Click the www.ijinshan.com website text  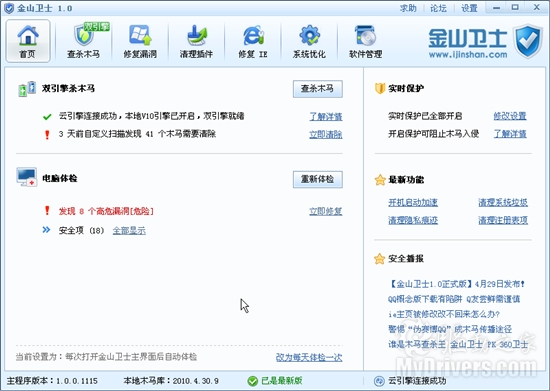(x=468, y=55)
